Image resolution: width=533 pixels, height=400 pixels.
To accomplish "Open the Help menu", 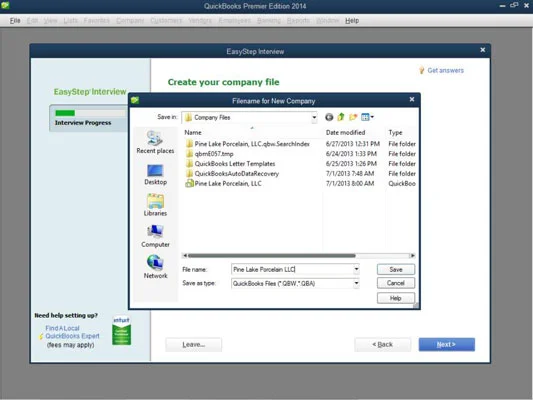I will pos(352,21).
